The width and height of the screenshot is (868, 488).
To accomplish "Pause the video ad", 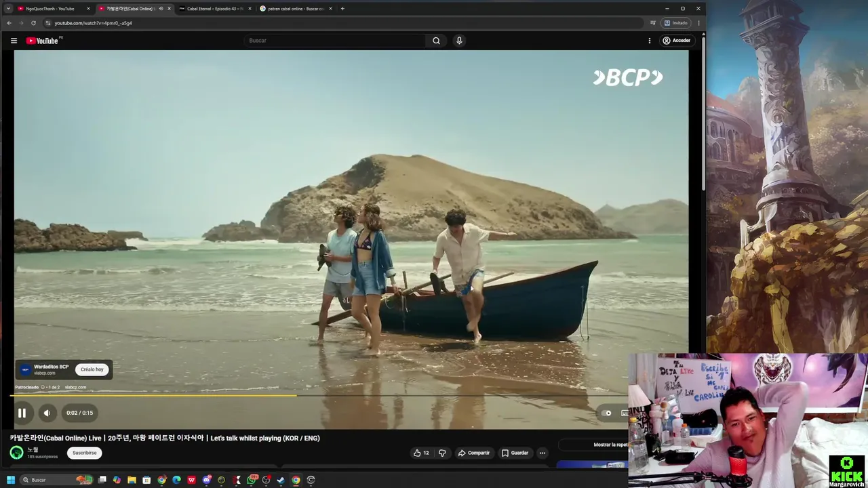I will click(x=22, y=413).
